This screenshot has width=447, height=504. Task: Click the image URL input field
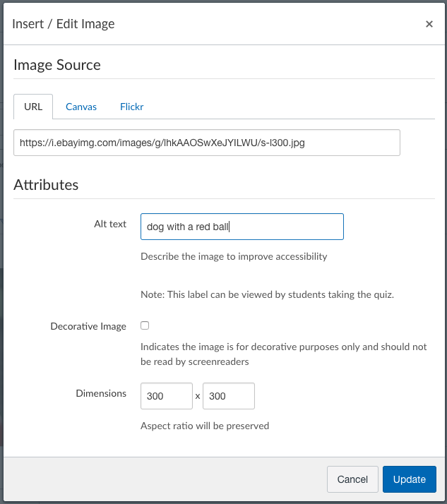(207, 142)
